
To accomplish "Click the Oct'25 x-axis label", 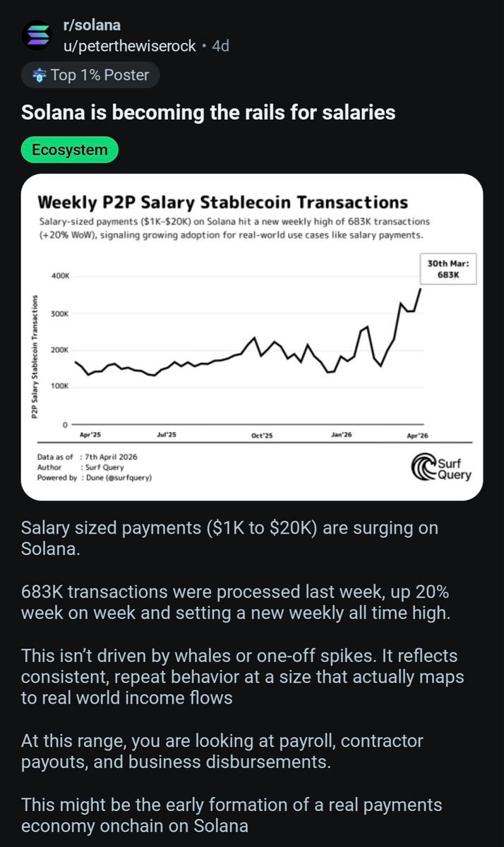I will [262, 435].
